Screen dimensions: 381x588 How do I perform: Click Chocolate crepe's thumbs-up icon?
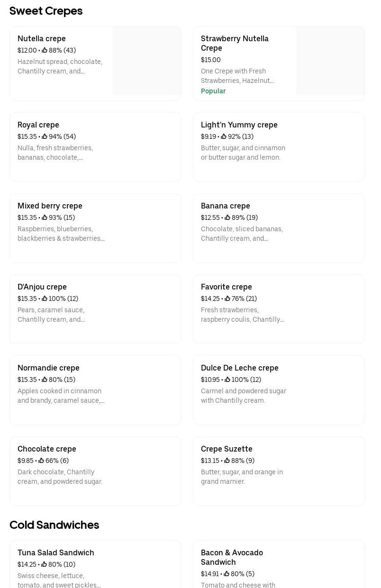(41, 461)
